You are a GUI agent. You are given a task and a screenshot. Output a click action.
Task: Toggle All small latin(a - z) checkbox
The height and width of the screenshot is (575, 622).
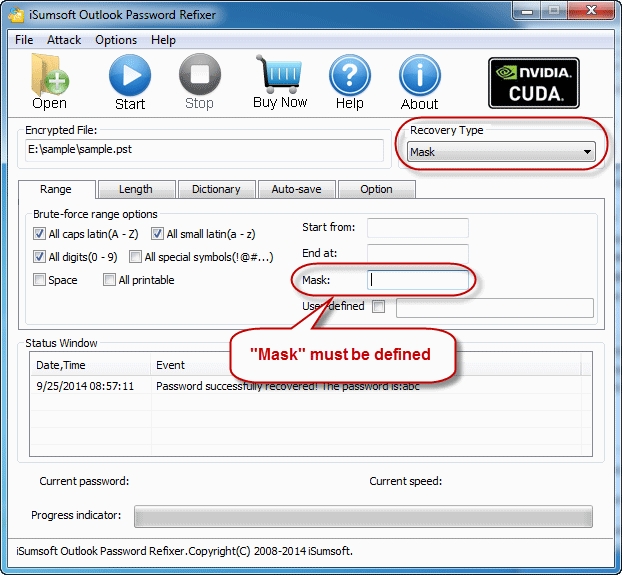click(157, 234)
